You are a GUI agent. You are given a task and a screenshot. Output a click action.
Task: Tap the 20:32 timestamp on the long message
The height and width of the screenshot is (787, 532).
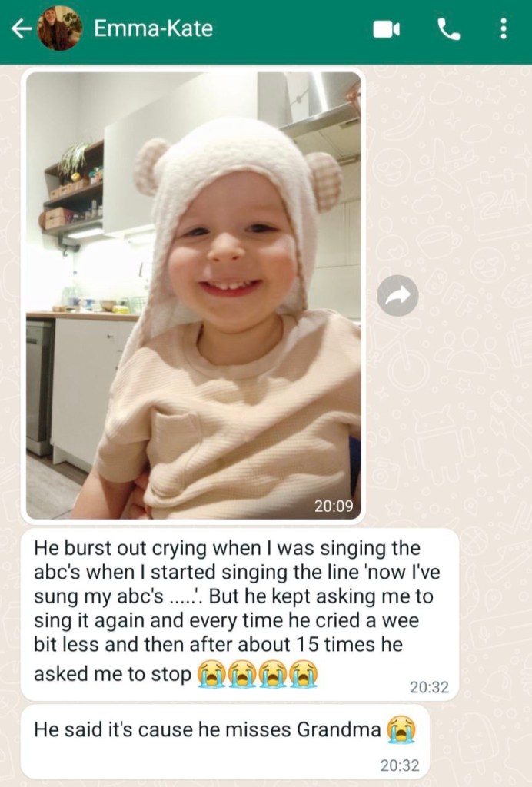click(x=429, y=687)
